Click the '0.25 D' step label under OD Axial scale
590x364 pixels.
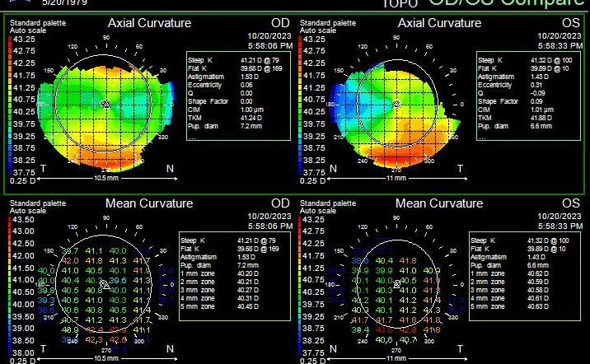click(x=22, y=181)
